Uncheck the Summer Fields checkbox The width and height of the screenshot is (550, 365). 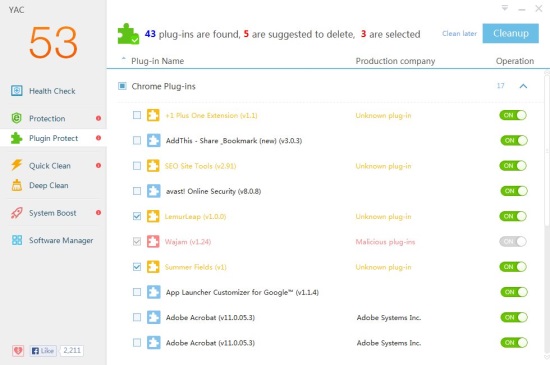click(137, 267)
